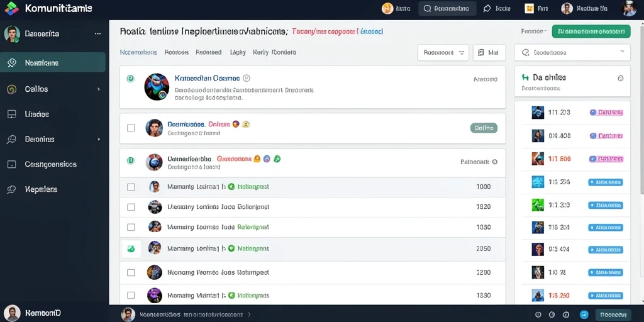Click the green status icon in the 1000 row
The height and width of the screenshot is (322, 644).
(231, 186)
